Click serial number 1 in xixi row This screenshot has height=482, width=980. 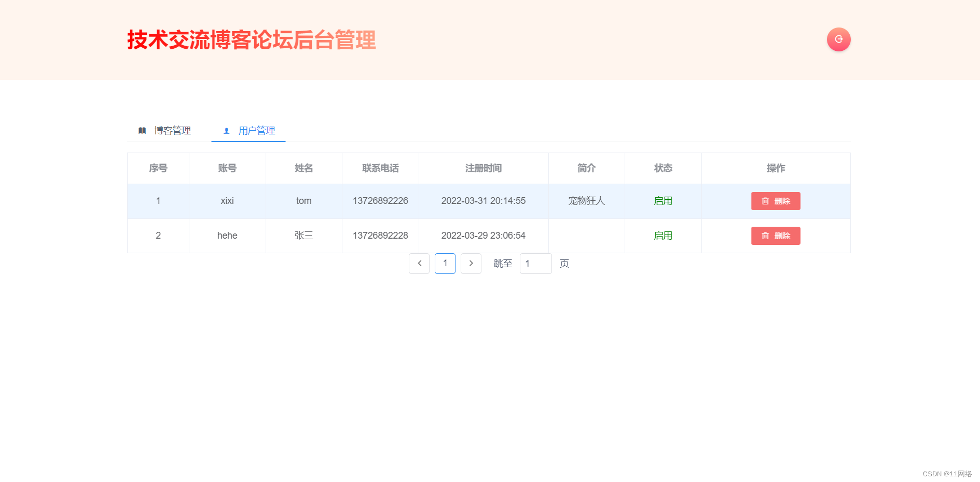158,201
